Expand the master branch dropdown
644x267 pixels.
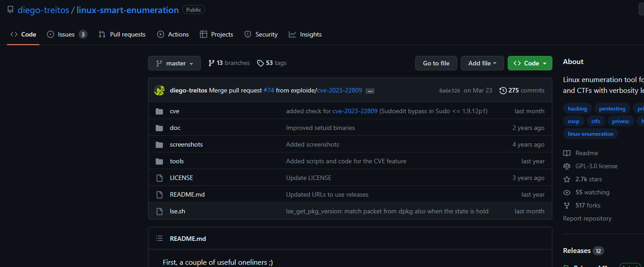174,63
